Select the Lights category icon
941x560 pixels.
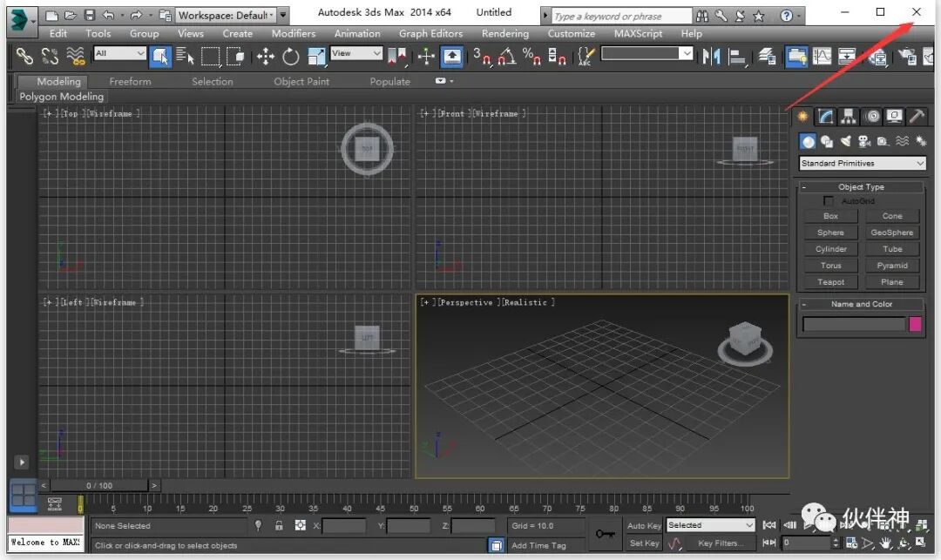845,141
